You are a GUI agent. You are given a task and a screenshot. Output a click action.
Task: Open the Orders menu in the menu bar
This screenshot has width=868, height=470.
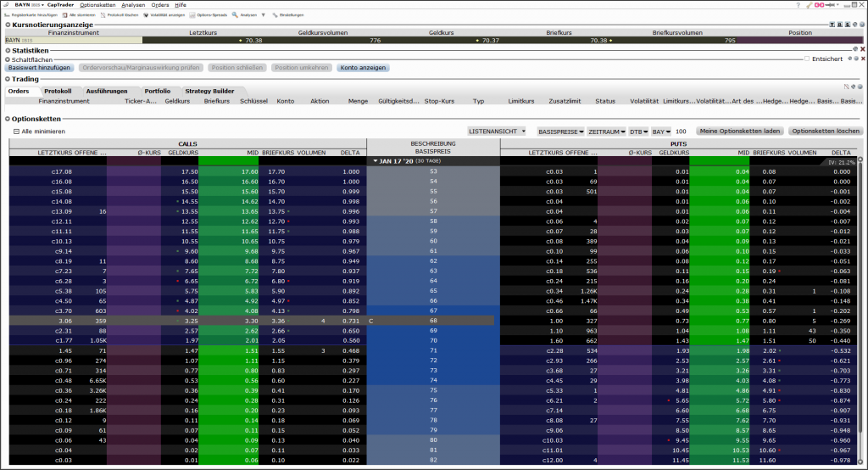(160, 5)
